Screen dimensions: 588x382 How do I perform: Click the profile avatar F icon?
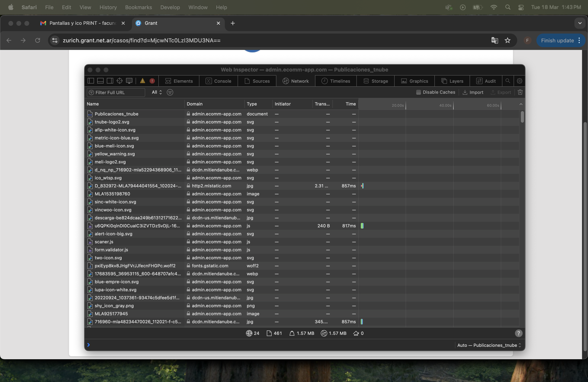(527, 40)
